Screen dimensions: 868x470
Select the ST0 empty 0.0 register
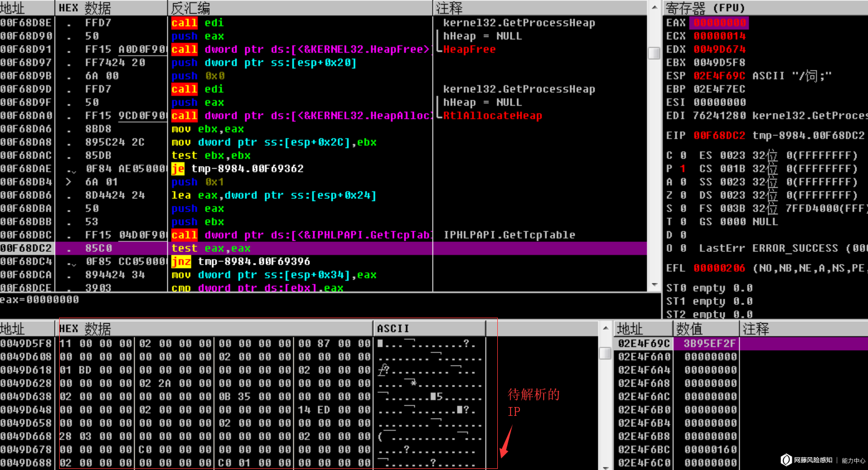tap(709, 288)
